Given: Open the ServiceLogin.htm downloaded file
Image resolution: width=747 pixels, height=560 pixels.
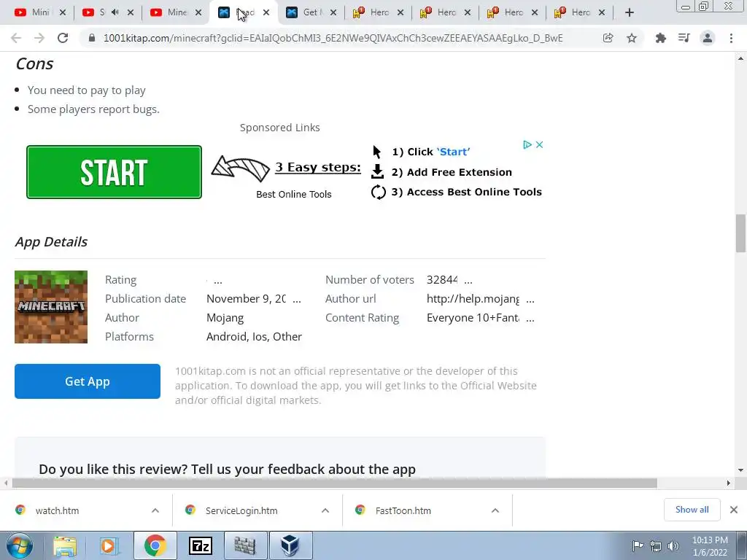Looking at the screenshot, I should pyautogui.click(x=241, y=510).
